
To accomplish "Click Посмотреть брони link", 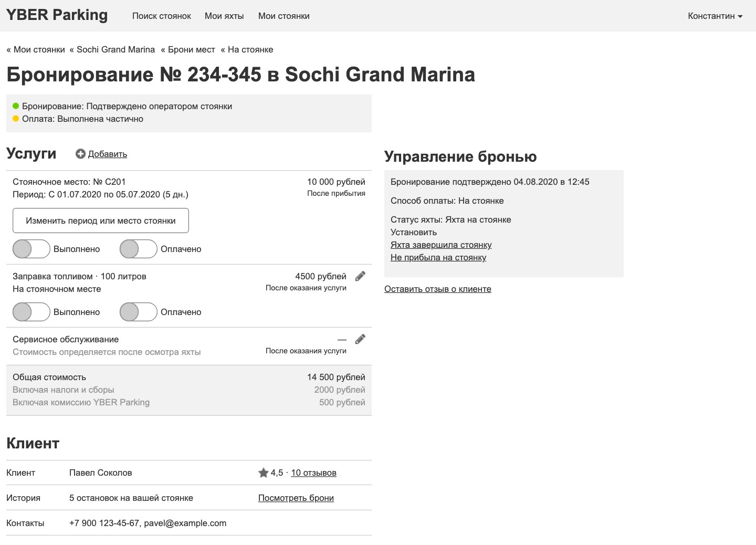I will pyautogui.click(x=296, y=498).
